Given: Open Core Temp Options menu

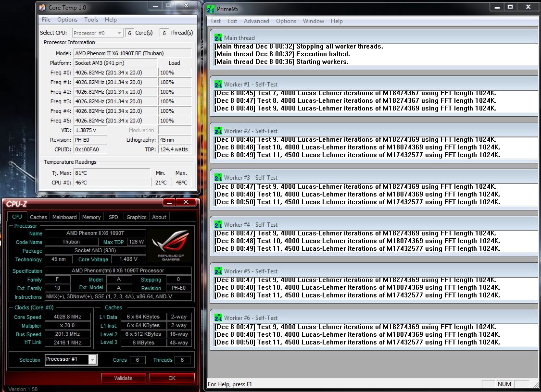Looking at the screenshot, I should click(67, 20).
